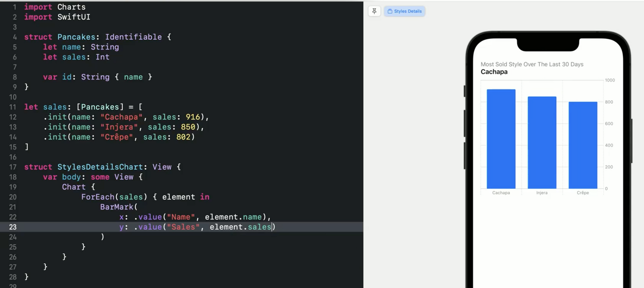Screen dimensions: 644x288
Task: Click "import SwiftUI" on line 2
Action: click(x=57, y=17)
